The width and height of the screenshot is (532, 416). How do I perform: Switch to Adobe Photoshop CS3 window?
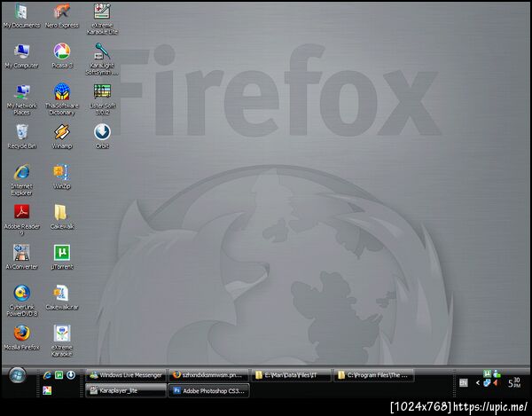tap(208, 390)
